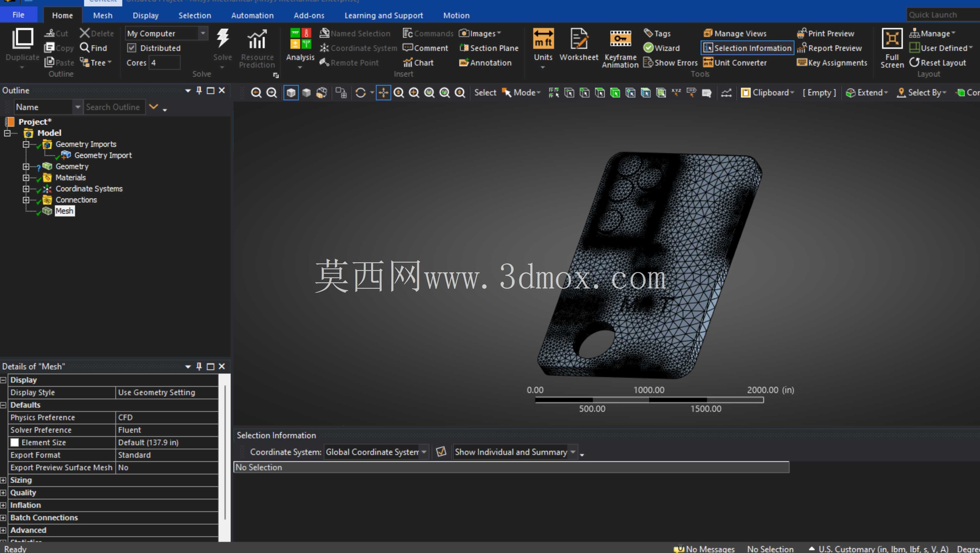The height and width of the screenshot is (553, 980).
Task: Toggle the Element Size checkbox
Action: (14, 442)
